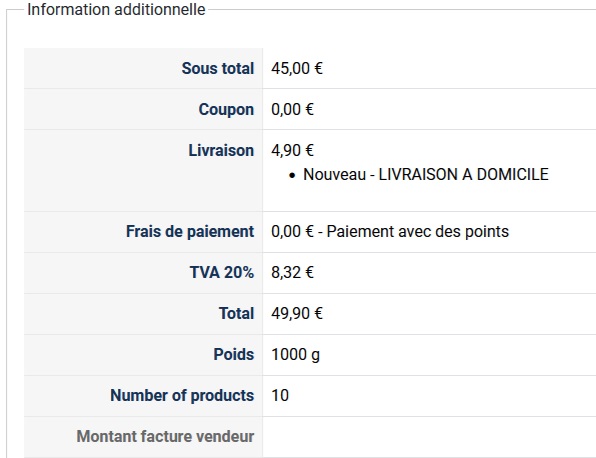The height and width of the screenshot is (458, 596).
Task: Click the Information additionnelle section heading
Action: (x=116, y=10)
